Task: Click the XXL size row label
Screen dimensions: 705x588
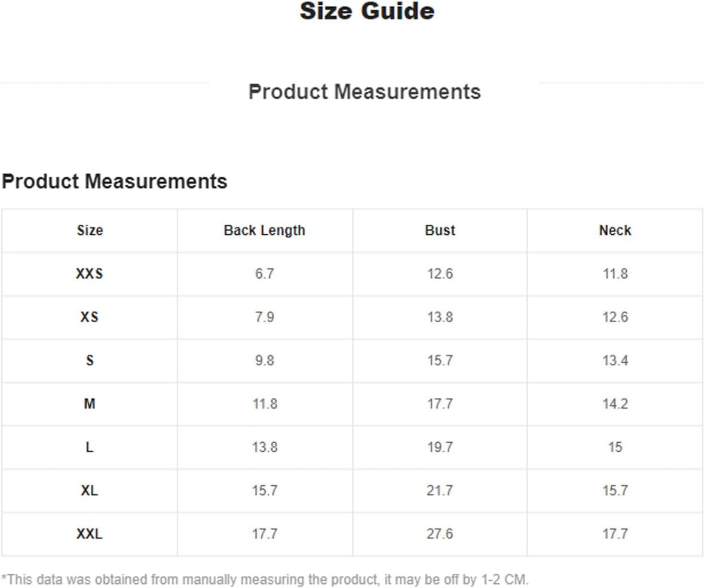Action: [90, 534]
